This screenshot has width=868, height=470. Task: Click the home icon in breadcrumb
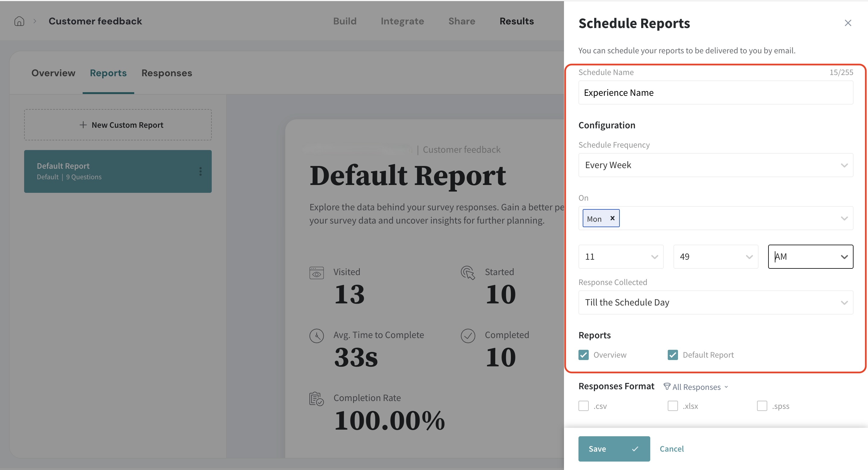[19, 21]
